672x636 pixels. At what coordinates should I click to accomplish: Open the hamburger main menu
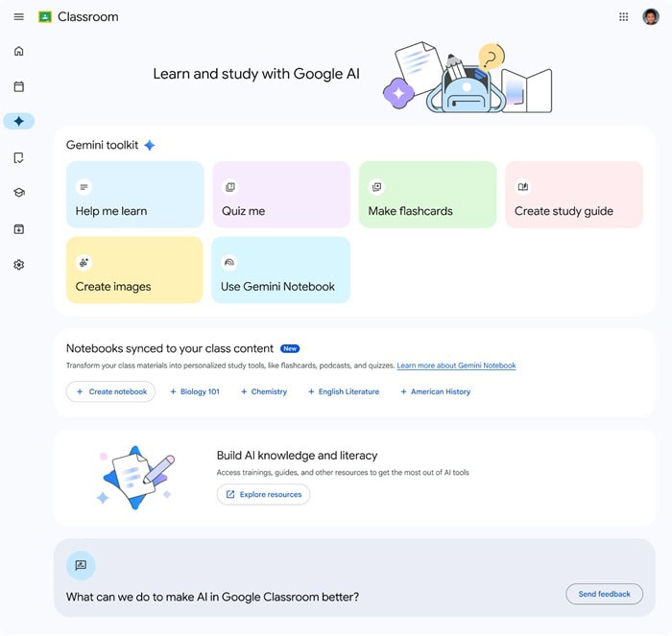point(19,16)
